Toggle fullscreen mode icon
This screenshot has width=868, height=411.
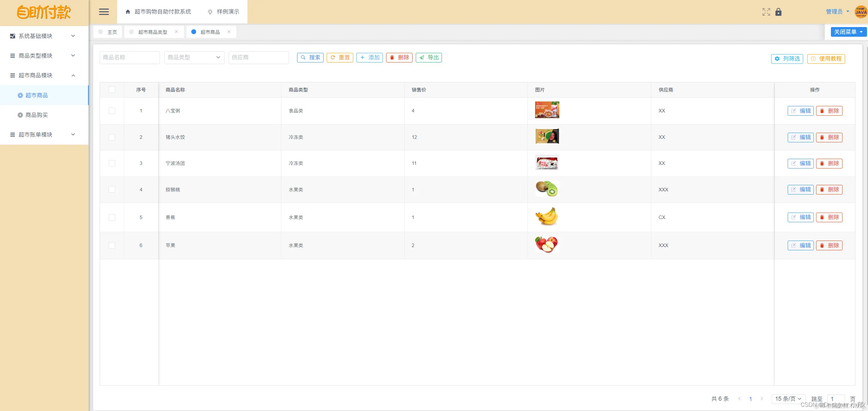point(766,12)
